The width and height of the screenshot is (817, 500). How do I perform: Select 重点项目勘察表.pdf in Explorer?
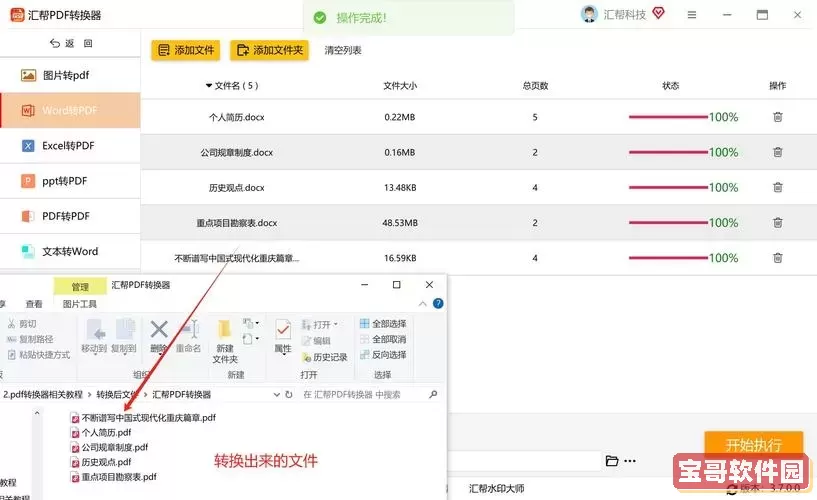[x=114, y=477]
